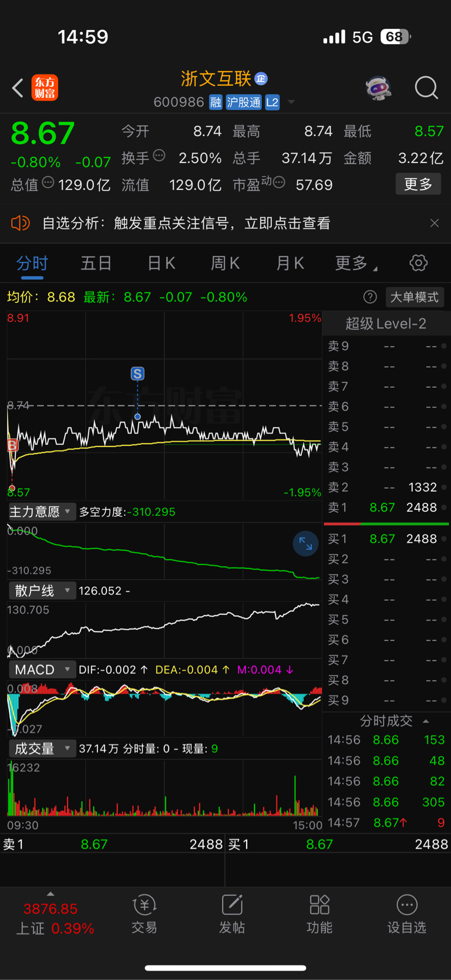The height and width of the screenshot is (980, 451).
Task: Tap the speaker icon on 自选分析 banner
Action: pos(20,223)
